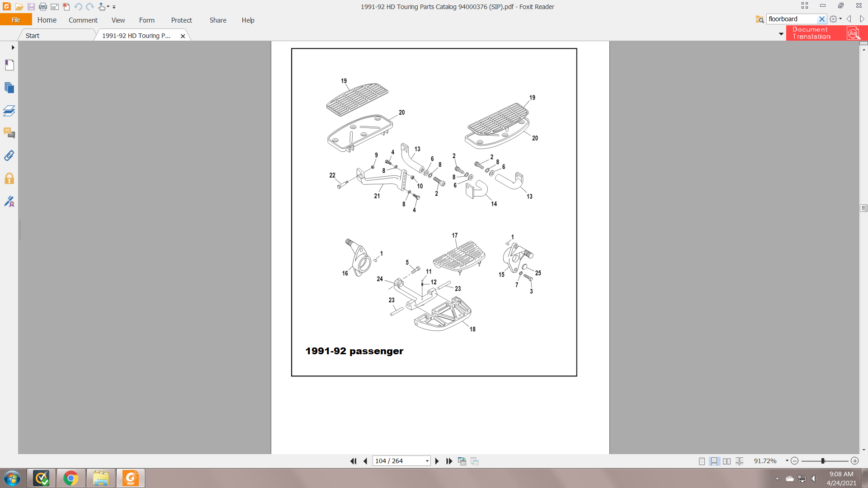Click the zoom in plus button
The height and width of the screenshot is (488, 868).
click(x=854, y=461)
